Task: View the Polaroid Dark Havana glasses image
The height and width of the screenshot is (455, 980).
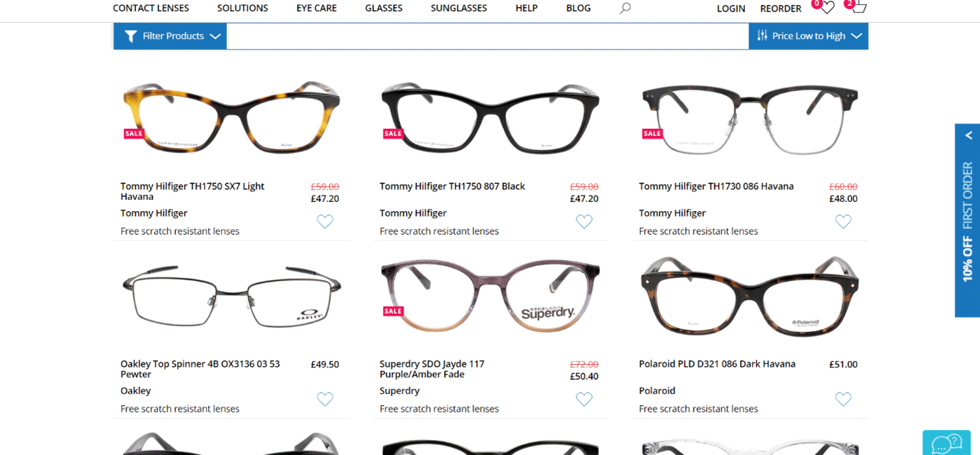Action: tap(750, 296)
